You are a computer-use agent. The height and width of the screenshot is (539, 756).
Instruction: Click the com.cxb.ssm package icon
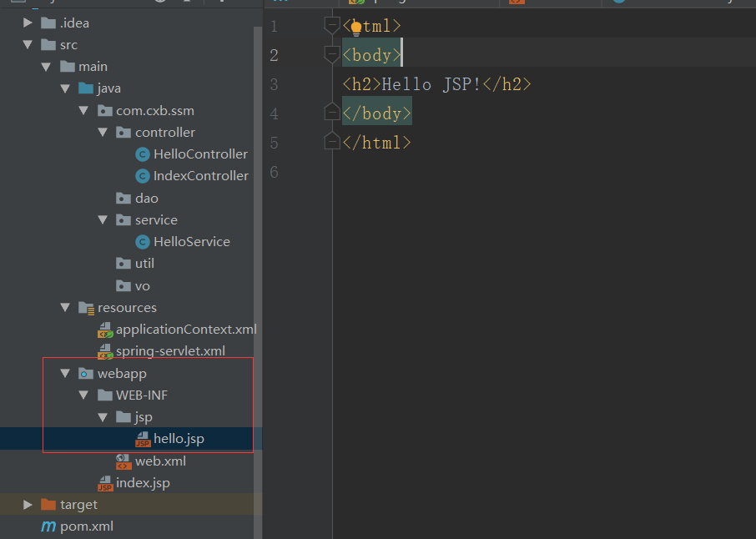[105, 109]
